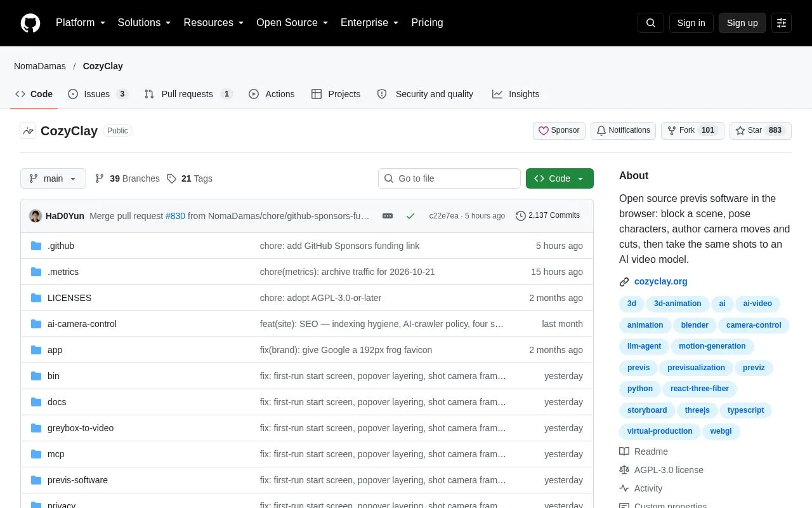Open pull request #830 link

click(x=175, y=216)
